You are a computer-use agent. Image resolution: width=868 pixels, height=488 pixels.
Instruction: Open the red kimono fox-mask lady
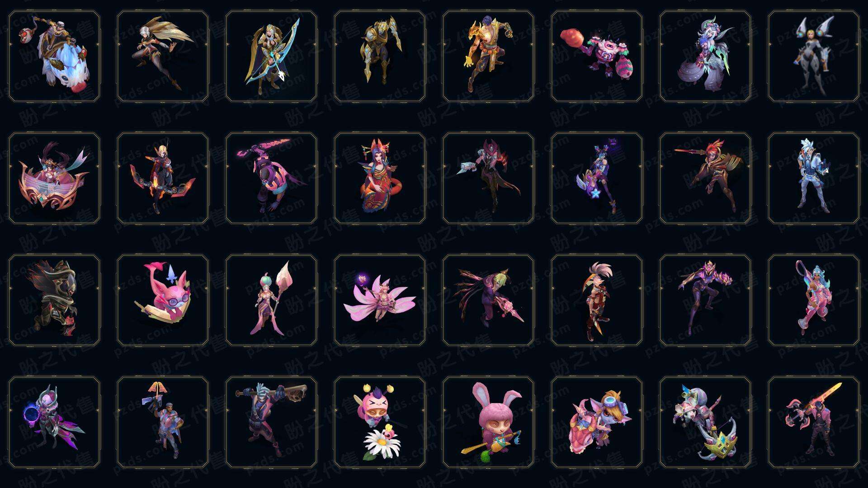380,178
